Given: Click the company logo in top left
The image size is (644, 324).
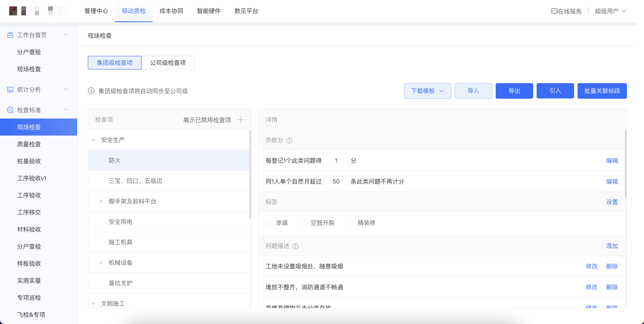Looking at the screenshot, I should pyautogui.click(x=38, y=11).
